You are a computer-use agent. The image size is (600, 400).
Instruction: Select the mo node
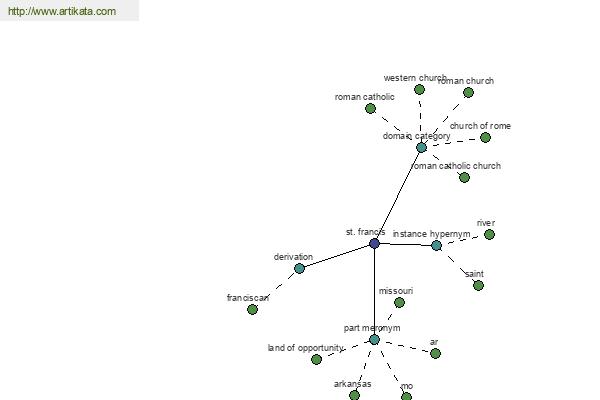(406, 397)
